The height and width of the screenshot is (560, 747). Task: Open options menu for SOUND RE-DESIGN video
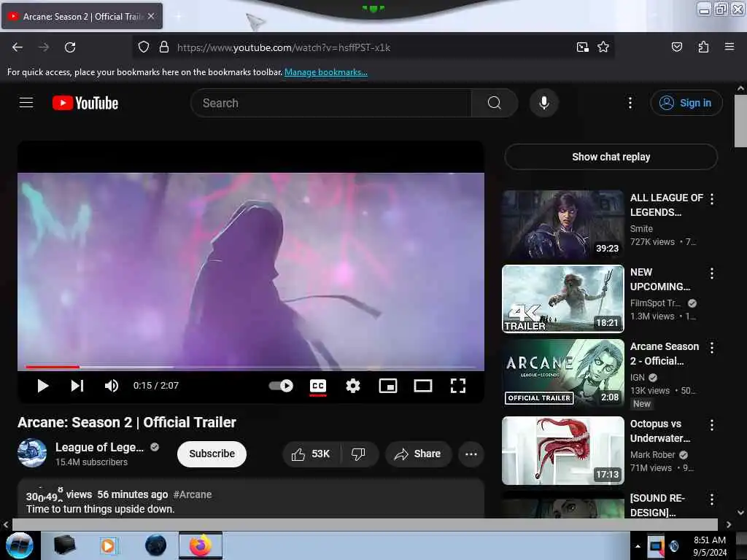pos(712,499)
